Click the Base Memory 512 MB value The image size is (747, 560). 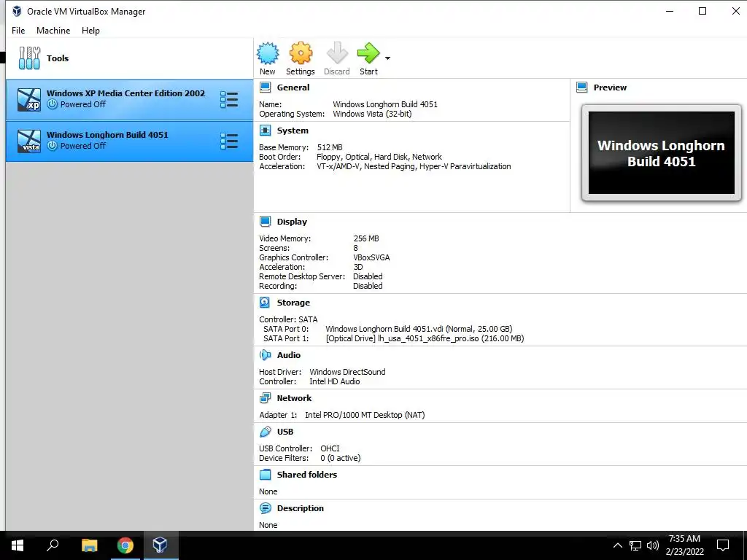click(330, 147)
